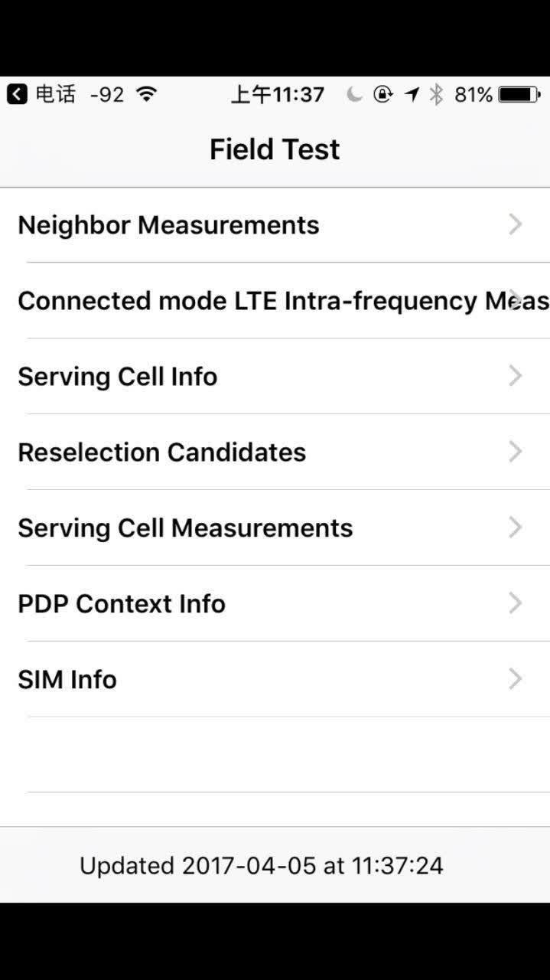Viewport: 550px width, 980px height.
Task: Tap the Wi-Fi status icon
Action: pos(146,94)
